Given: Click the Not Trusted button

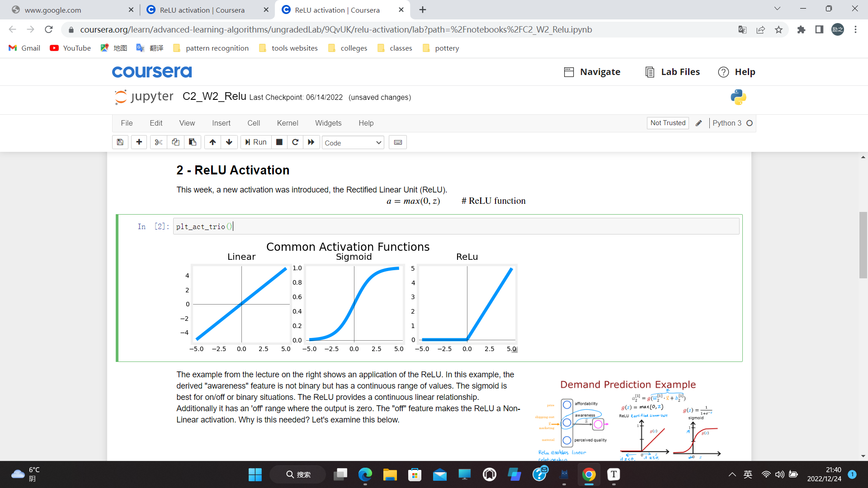Looking at the screenshot, I should tap(668, 123).
